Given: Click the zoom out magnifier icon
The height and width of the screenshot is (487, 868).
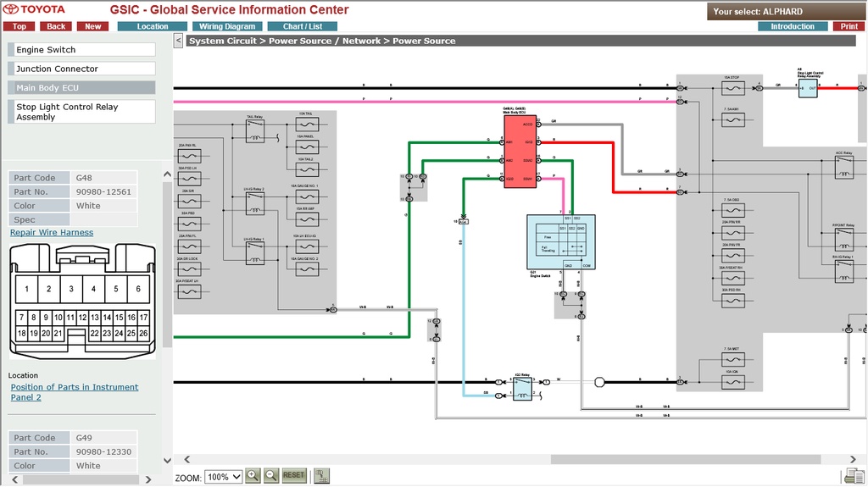Looking at the screenshot, I should tap(271, 476).
